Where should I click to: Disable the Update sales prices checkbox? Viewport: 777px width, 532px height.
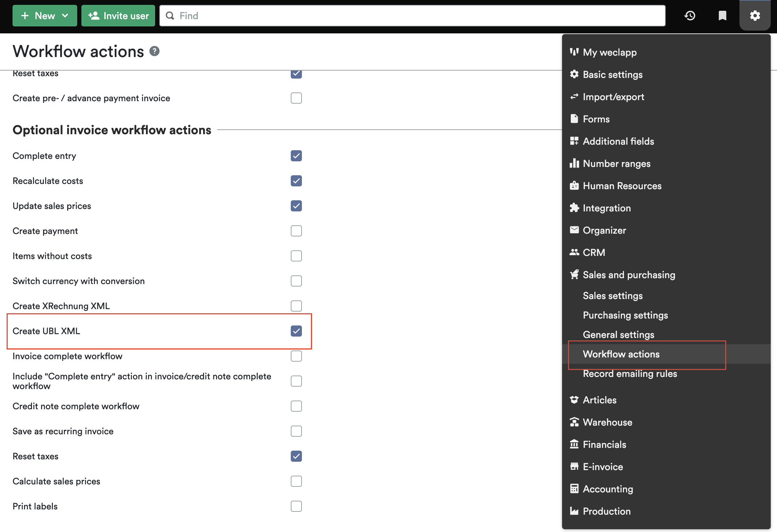[296, 206]
